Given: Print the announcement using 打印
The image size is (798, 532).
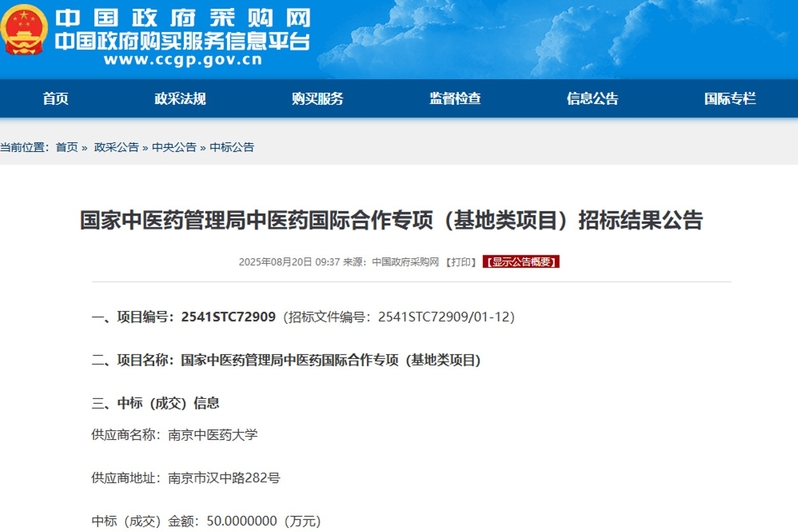Looking at the screenshot, I should (x=461, y=262).
